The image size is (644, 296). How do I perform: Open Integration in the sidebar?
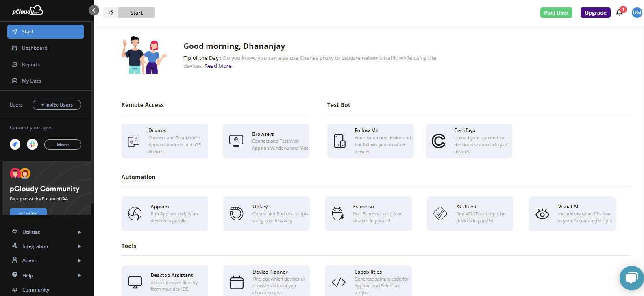click(x=35, y=246)
